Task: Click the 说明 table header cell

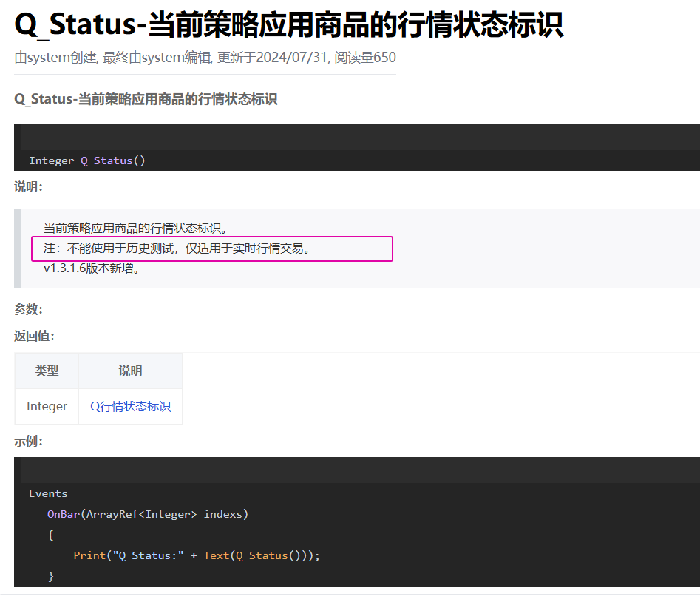Action: pos(130,371)
